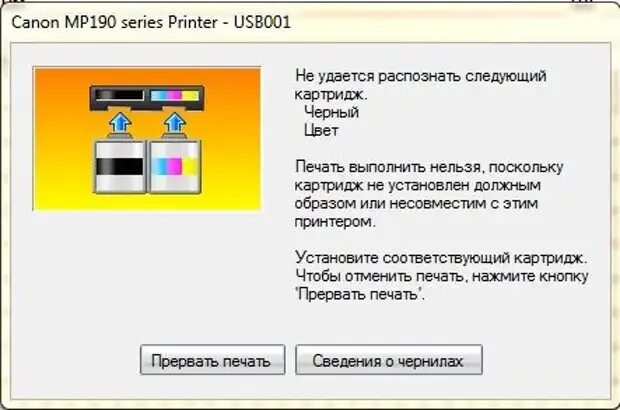
Task: Click the yellow stripe on the color cartridge
Action: click(x=190, y=166)
